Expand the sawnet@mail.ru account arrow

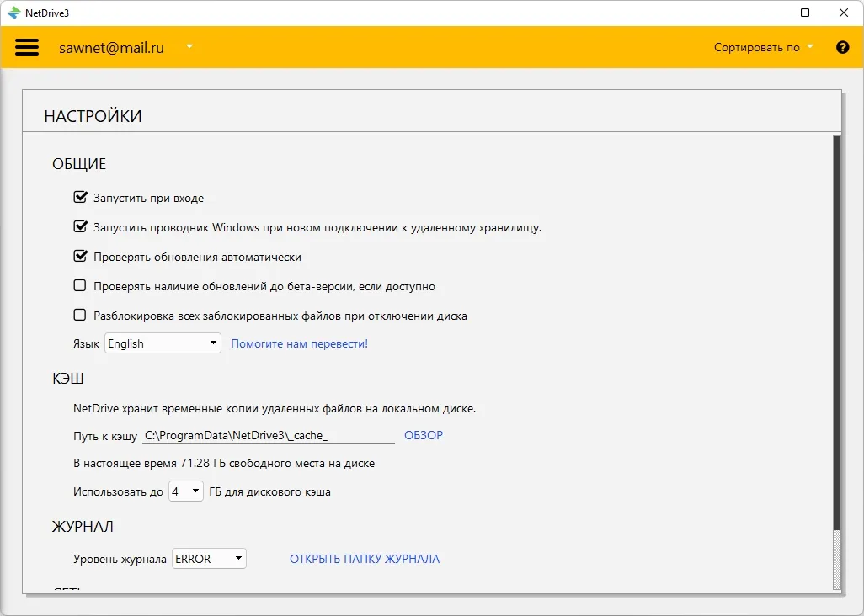pyautogui.click(x=189, y=47)
